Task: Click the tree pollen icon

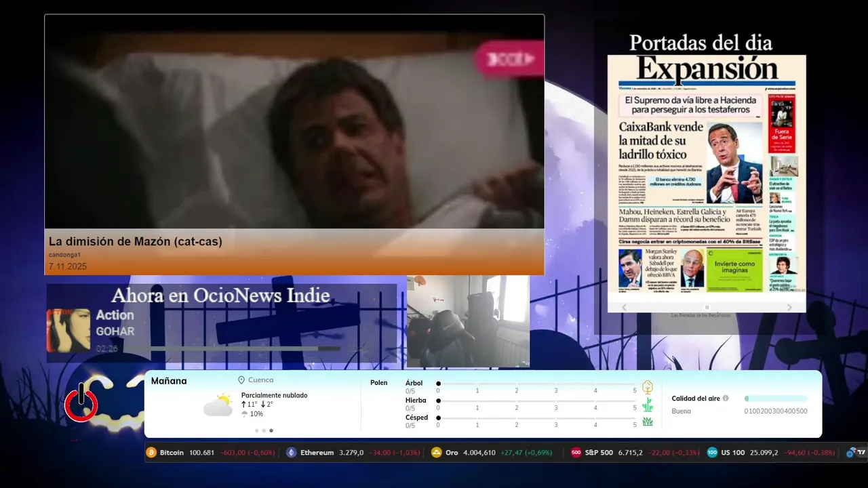Action: (648, 387)
